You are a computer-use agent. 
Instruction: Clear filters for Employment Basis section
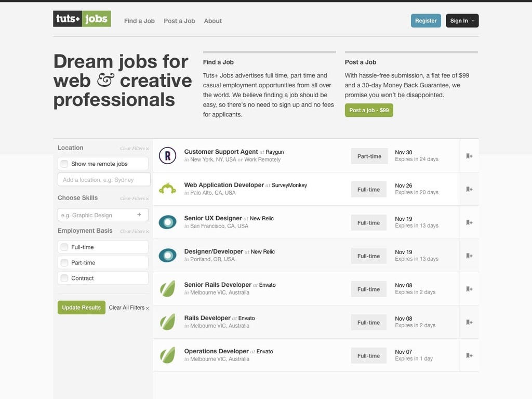pos(135,231)
